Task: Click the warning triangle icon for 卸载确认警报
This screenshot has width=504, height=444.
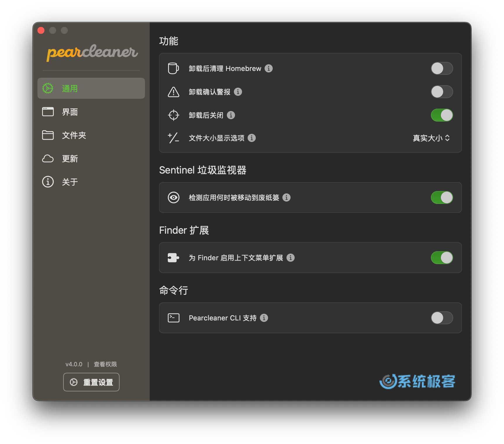Action: (173, 92)
